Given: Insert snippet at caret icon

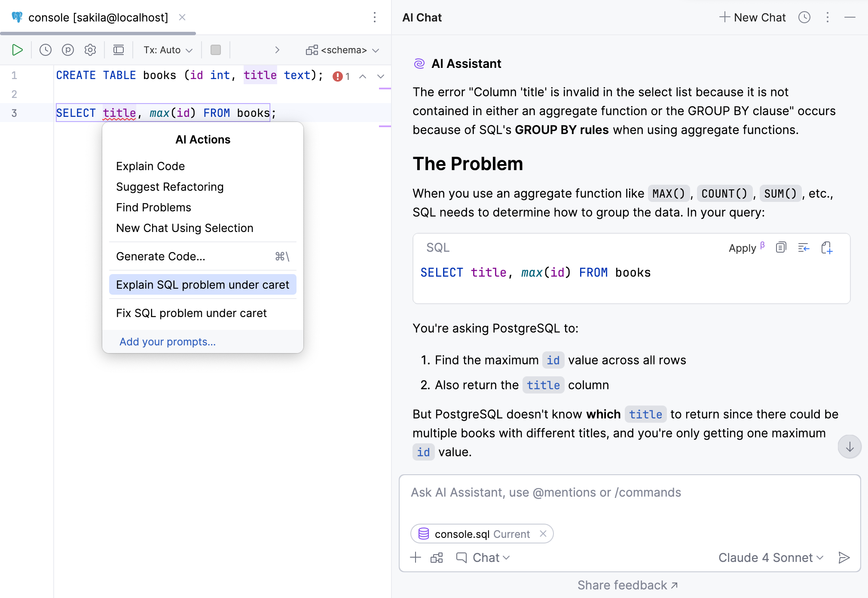Looking at the screenshot, I should point(803,247).
